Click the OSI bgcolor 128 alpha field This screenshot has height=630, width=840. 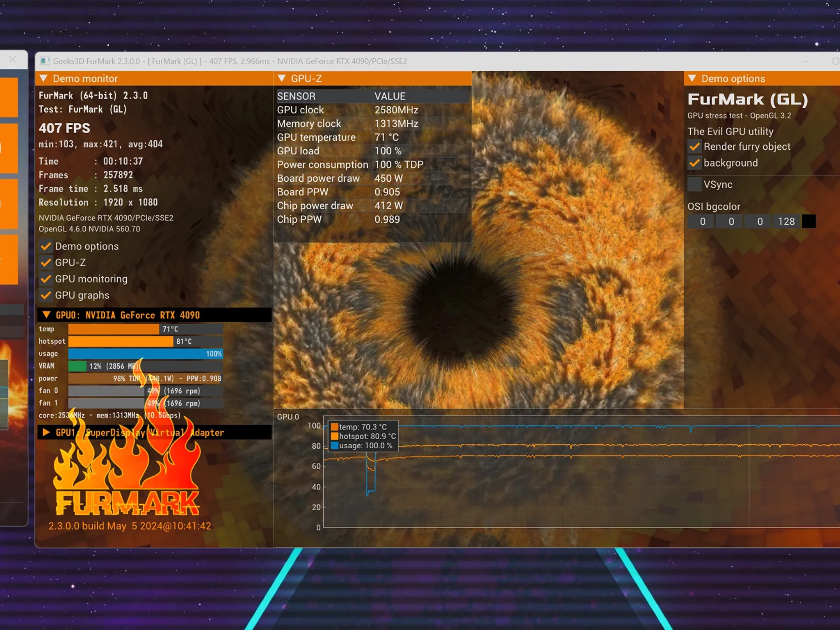tap(786, 221)
